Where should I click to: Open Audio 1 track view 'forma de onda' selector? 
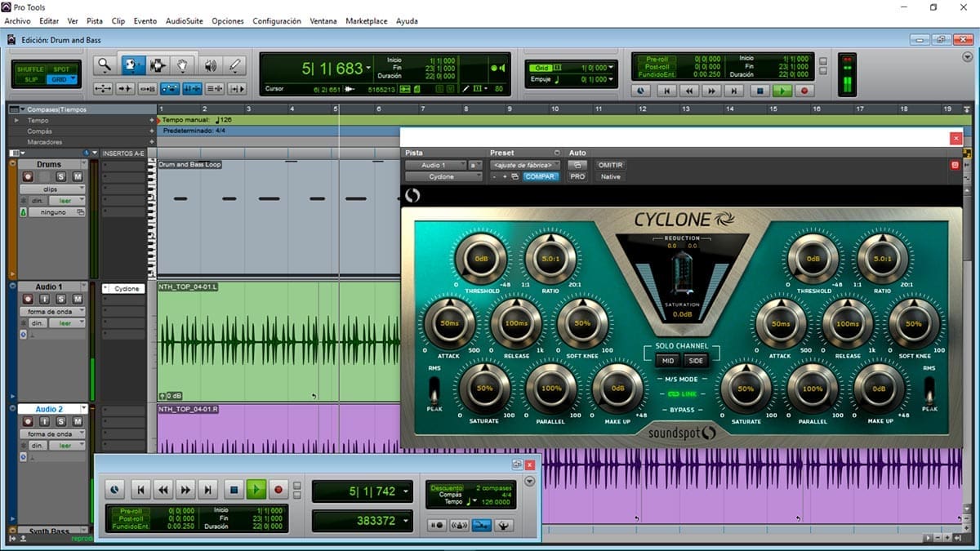click(x=52, y=311)
